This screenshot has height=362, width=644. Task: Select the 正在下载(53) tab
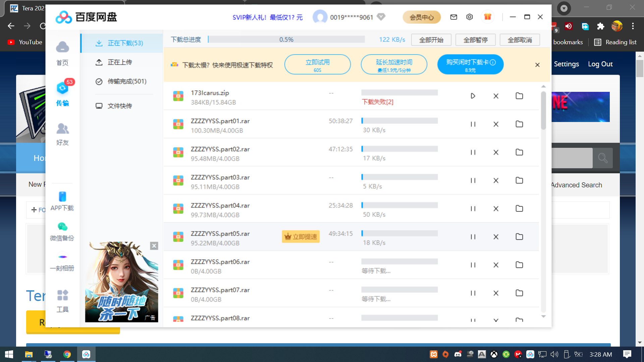[122, 43]
